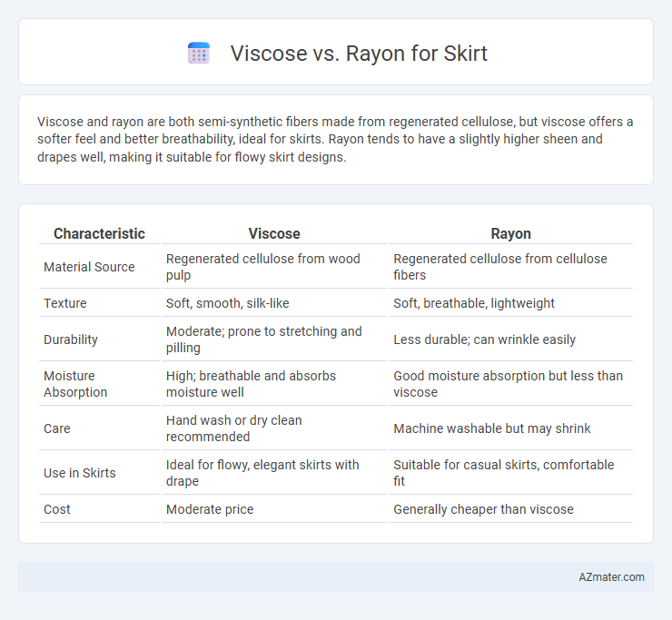Click 'Generally cheaper than viscose' cell
The width and height of the screenshot is (672, 620).
click(x=511, y=509)
